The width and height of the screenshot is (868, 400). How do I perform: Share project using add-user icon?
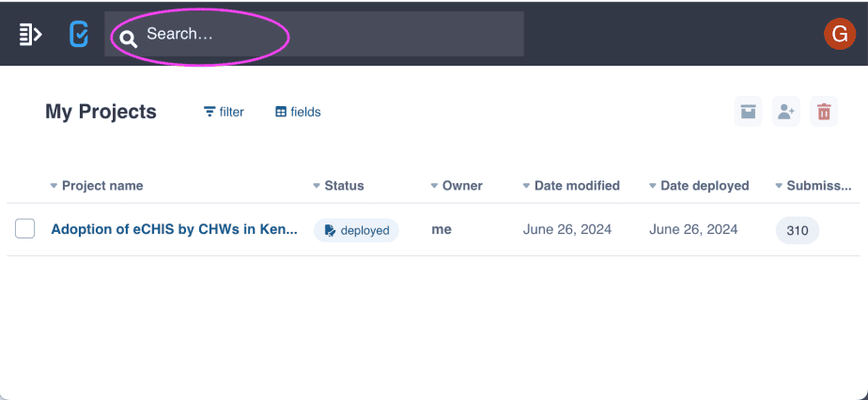(786, 111)
